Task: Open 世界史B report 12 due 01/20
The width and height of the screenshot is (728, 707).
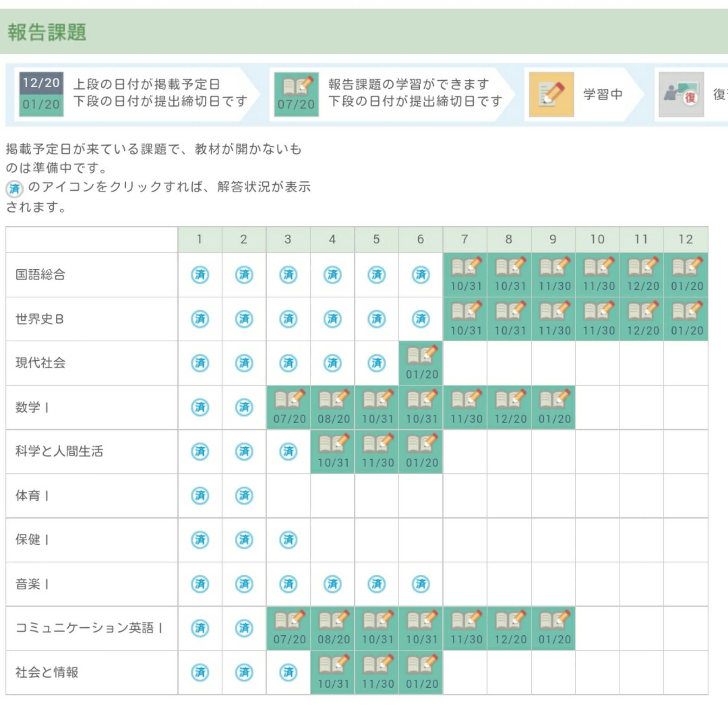Action: (x=686, y=319)
